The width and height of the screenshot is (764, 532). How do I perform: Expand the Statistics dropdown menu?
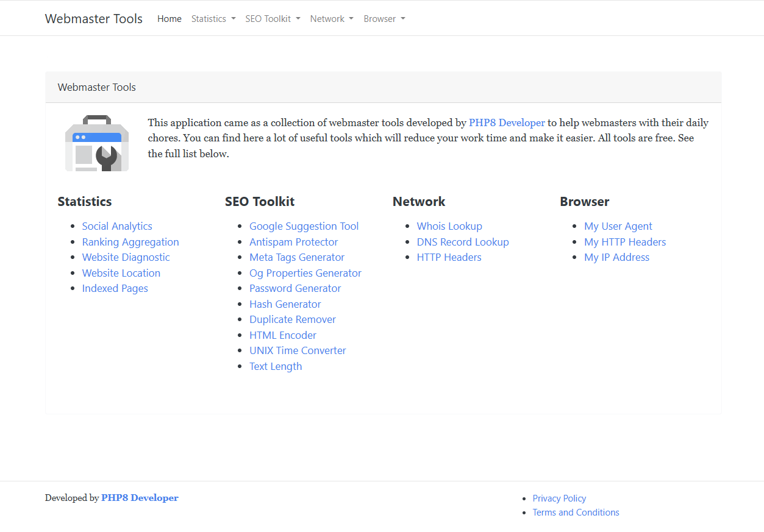[x=213, y=19]
